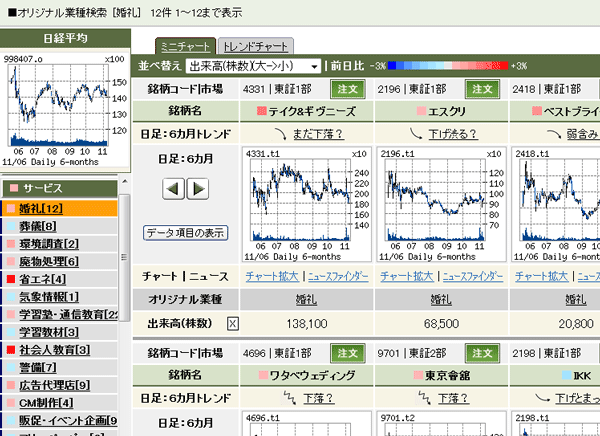This screenshot has height=436, width=600.
Task: Click the pink marker beside テイク&ギヴニーズ
Action: 262,111
